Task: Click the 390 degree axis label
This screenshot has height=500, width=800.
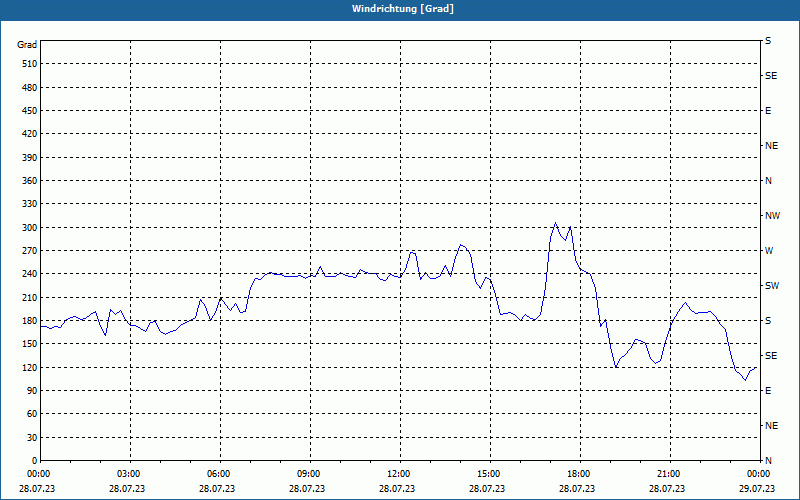Action: point(30,158)
